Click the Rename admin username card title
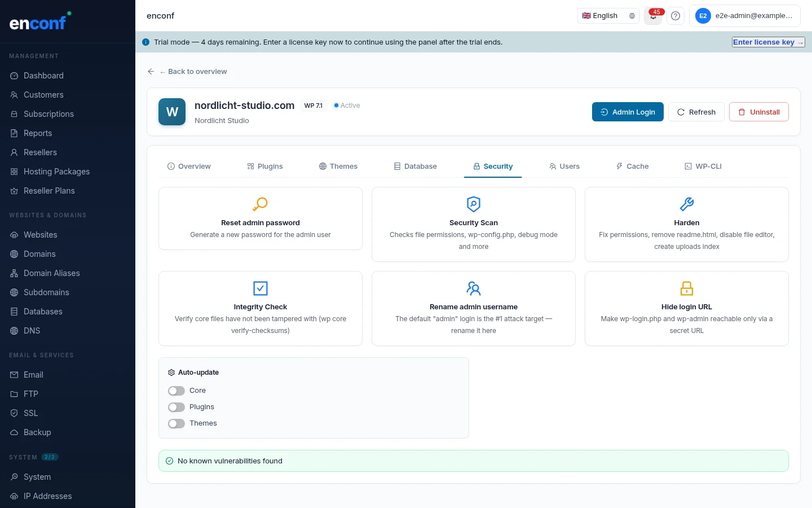812x508 pixels. (x=474, y=307)
